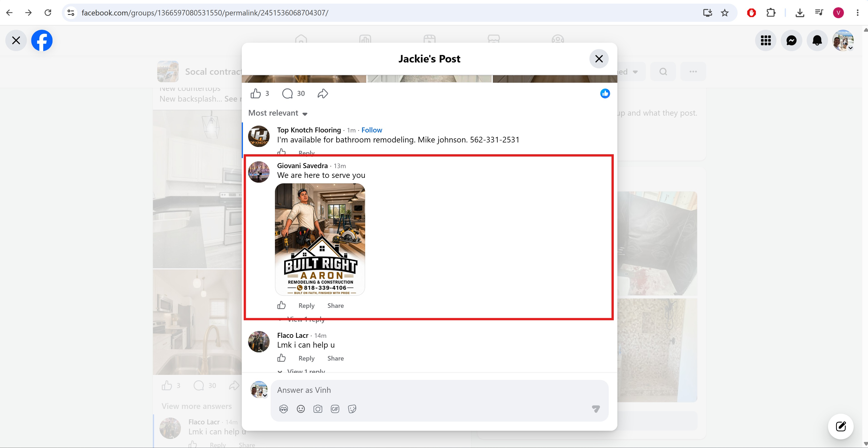This screenshot has width=868, height=448.
Task: Open Flaco Lacr's name link in dialog
Action: tap(292, 336)
